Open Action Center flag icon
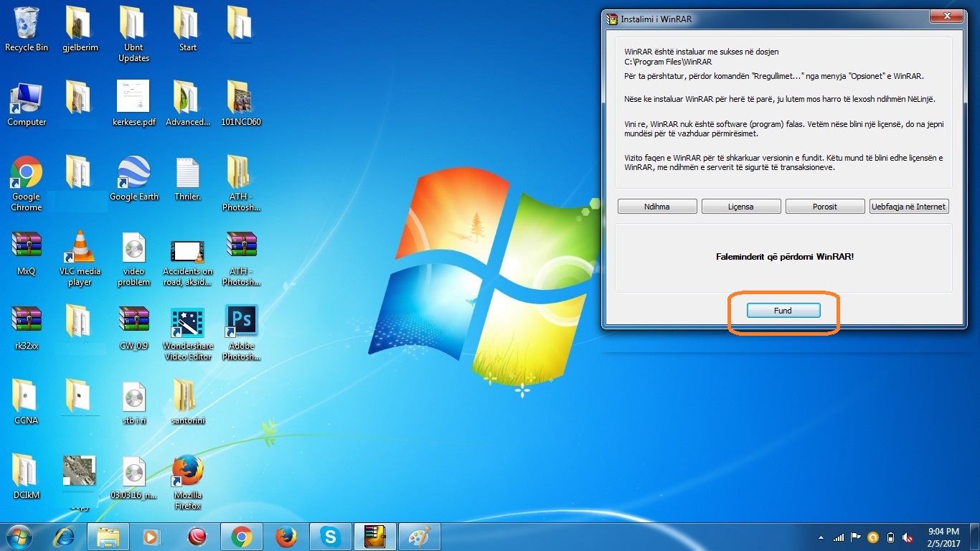Viewport: 980px width, 551px height. tap(856, 537)
